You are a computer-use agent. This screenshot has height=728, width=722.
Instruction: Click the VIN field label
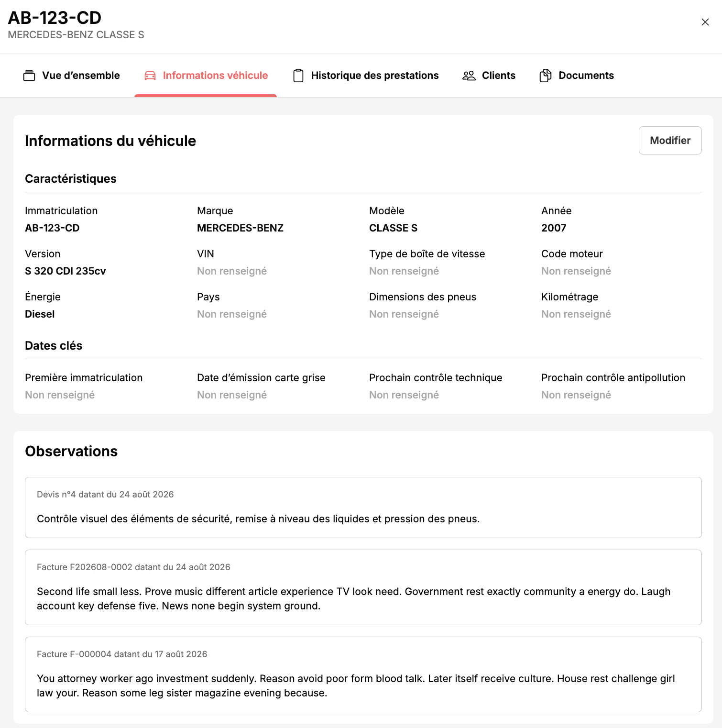206,254
